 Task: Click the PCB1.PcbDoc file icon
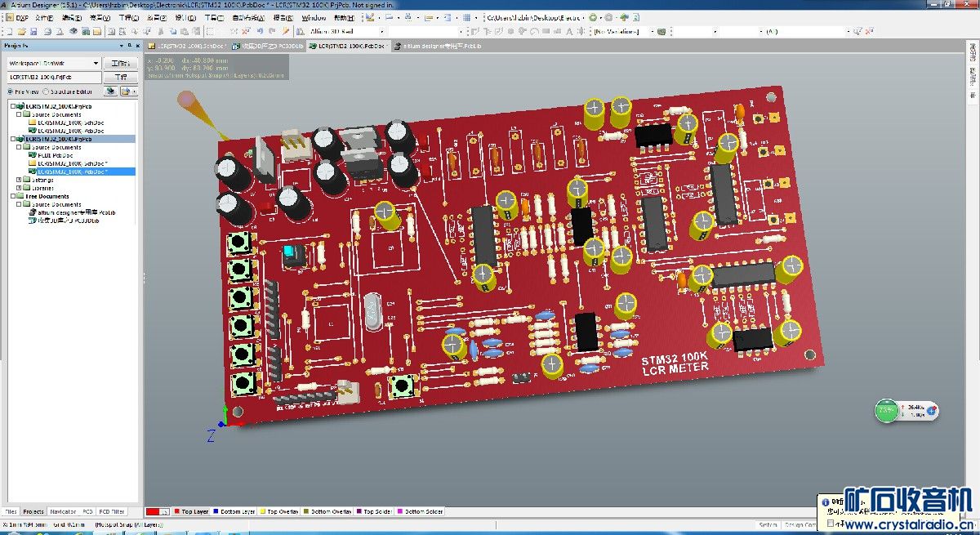coord(33,155)
